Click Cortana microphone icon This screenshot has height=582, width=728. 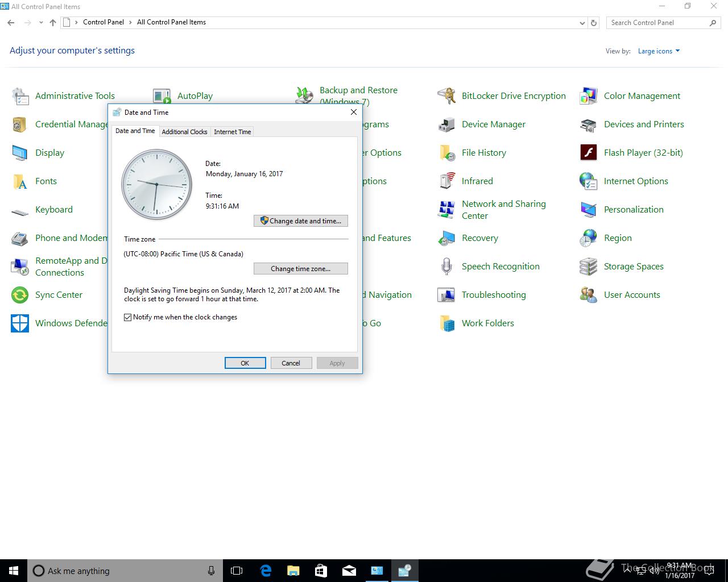tap(211, 571)
